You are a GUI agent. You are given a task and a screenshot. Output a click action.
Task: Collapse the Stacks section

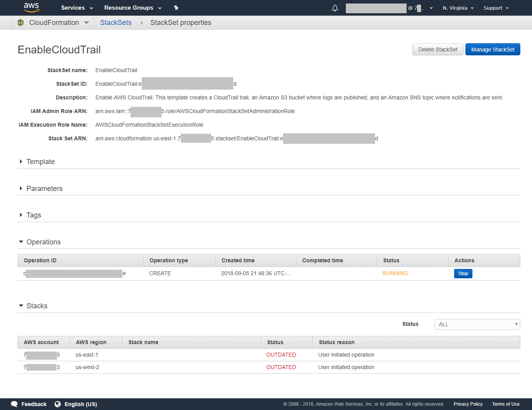(33, 306)
